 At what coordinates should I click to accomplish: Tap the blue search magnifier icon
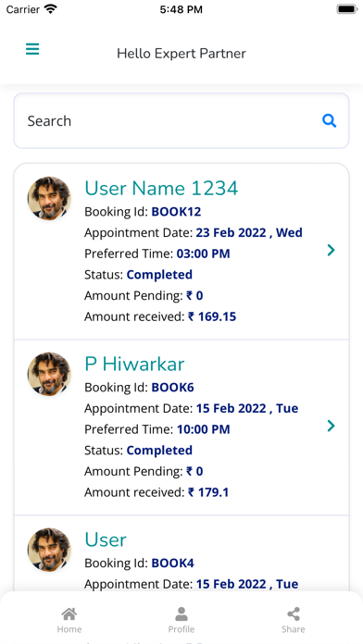coord(330,120)
